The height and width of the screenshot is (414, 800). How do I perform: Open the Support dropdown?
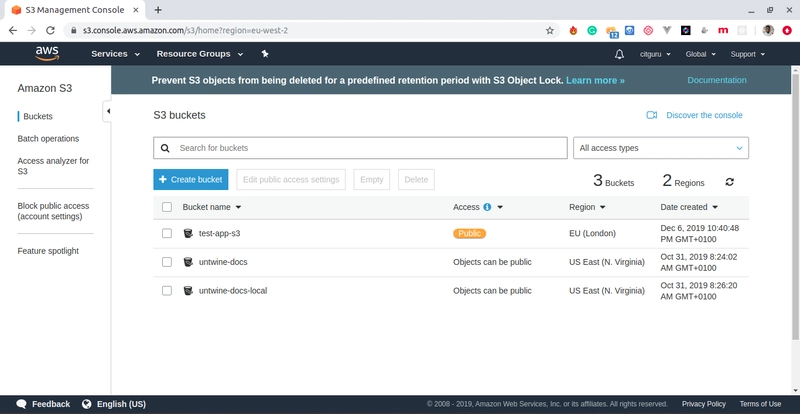(747, 54)
